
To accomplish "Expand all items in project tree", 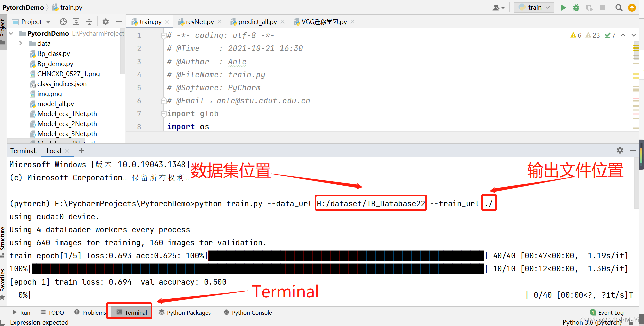I will click(x=76, y=22).
